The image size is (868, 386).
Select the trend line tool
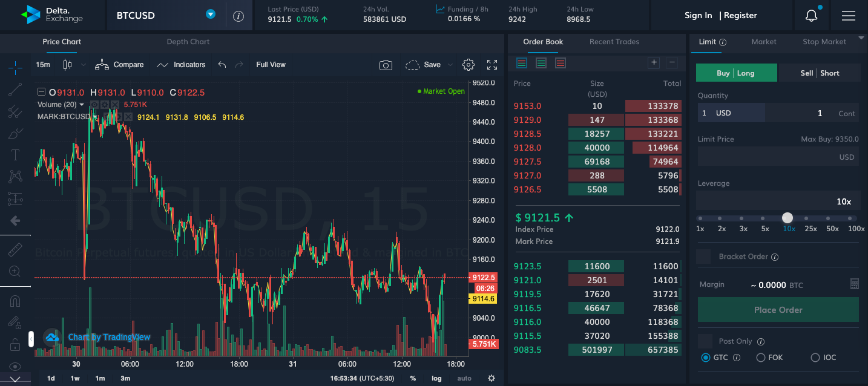[15, 90]
